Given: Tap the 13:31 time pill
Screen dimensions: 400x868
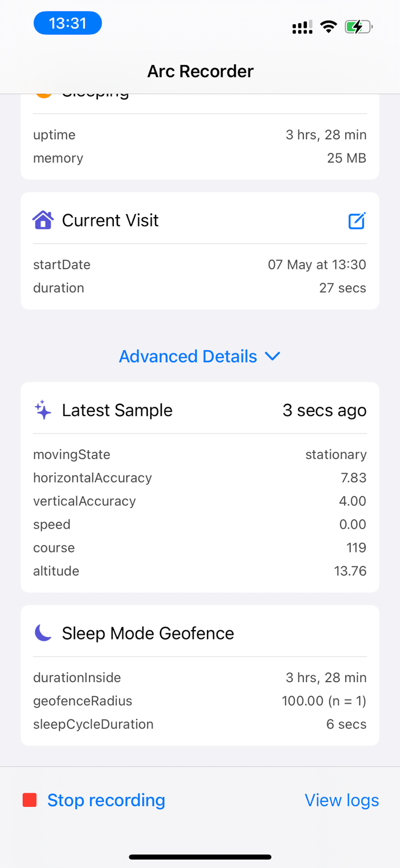Looking at the screenshot, I should (67, 23).
